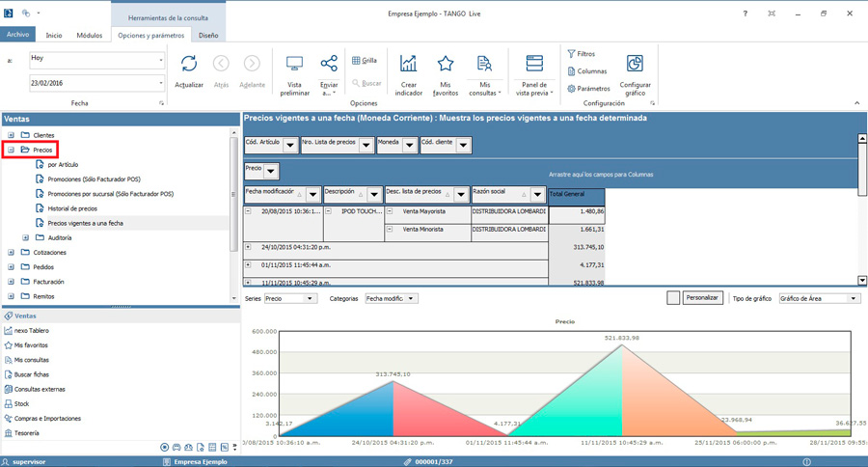Open Cód. cliente filter dropdown arrow
Viewport: 868px width, 467px height.
tap(463, 145)
